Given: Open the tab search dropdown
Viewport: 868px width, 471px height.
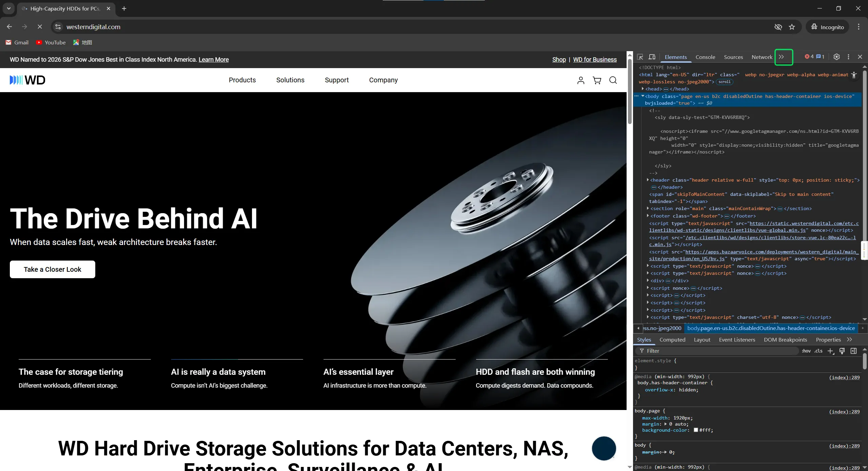Looking at the screenshot, I should [9, 8].
